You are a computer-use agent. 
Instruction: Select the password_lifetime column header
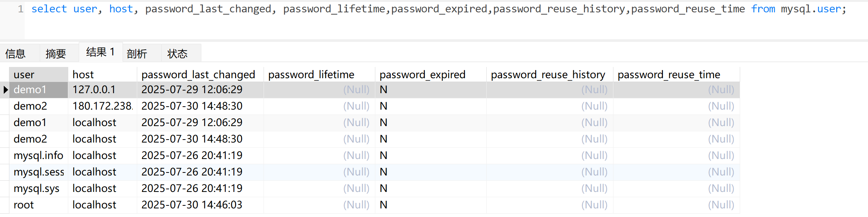311,75
